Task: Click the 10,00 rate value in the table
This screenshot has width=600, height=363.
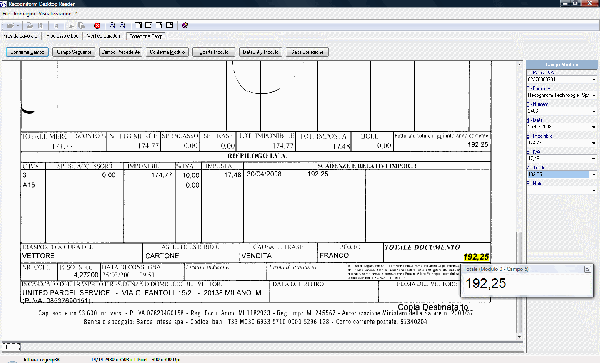Action: tap(191, 175)
